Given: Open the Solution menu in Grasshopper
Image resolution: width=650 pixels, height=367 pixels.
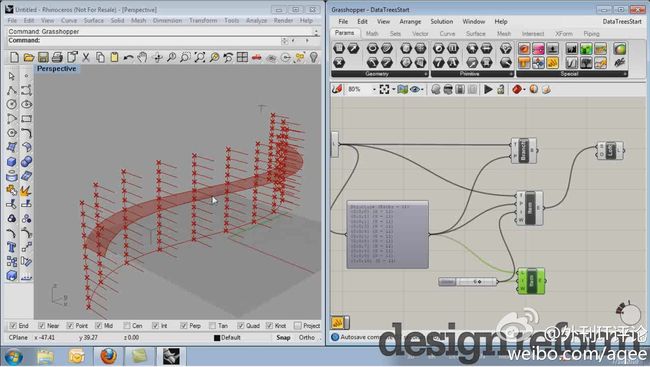Looking at the screenshot, I should coord(441,22).
